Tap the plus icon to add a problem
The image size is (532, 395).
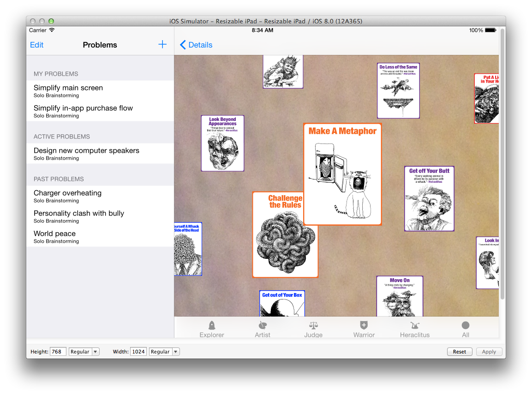[162, 44]
